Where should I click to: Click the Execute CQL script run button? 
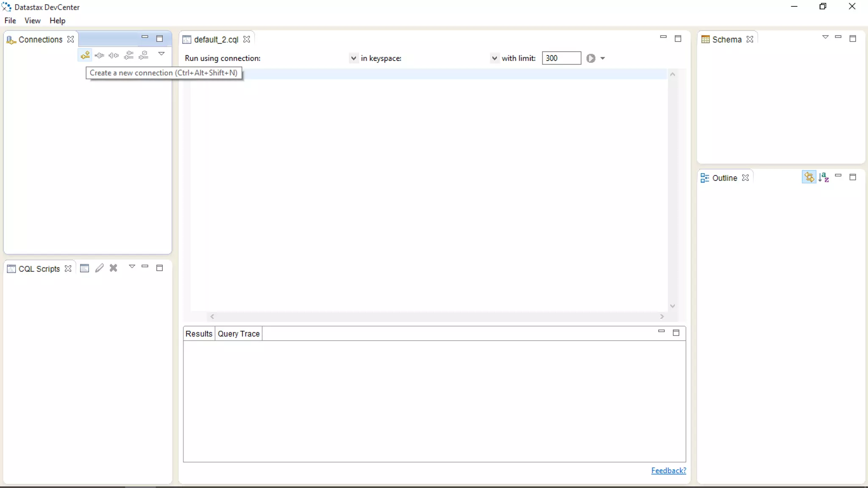tap(591, 58)
